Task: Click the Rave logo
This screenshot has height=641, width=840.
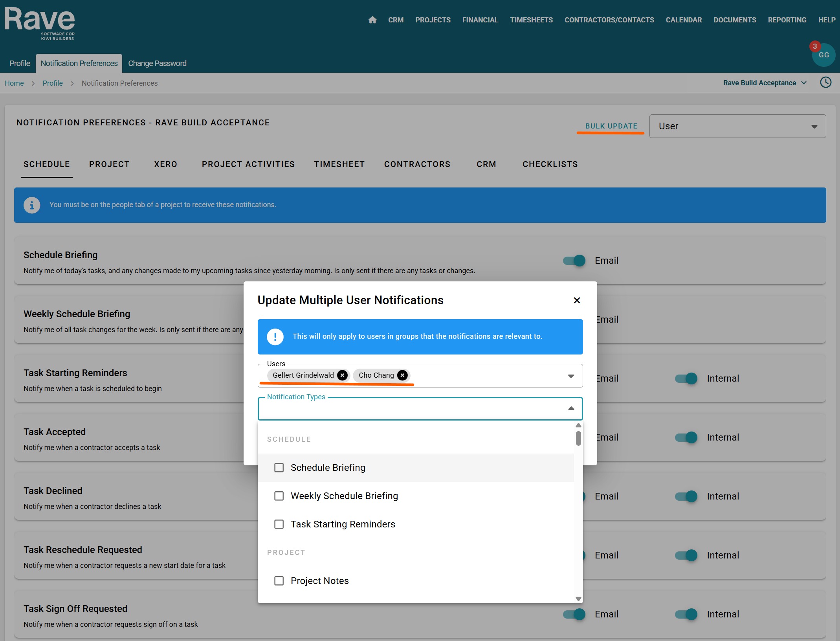Action: point(40,24)
